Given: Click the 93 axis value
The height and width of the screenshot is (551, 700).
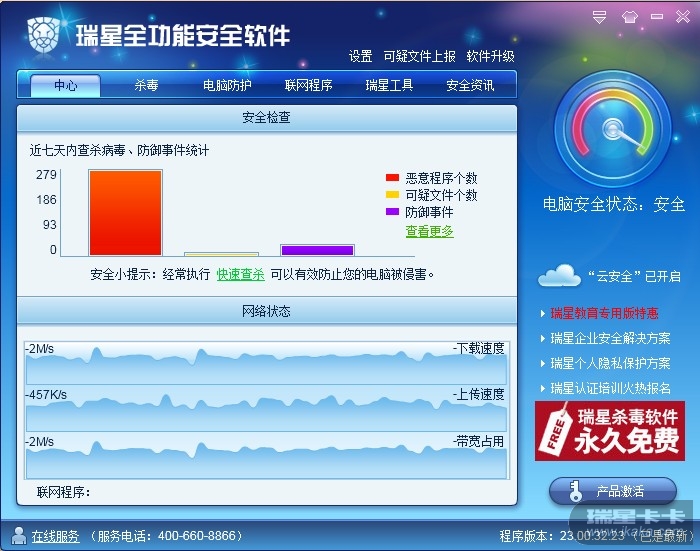Looking at the screenshot, I should 50,224.
